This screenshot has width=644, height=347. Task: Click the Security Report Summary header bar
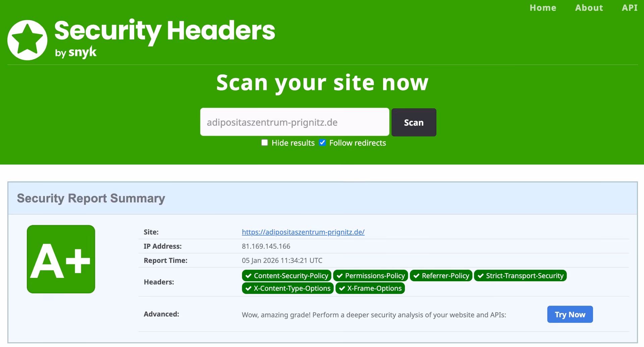[x=91, y=198]
